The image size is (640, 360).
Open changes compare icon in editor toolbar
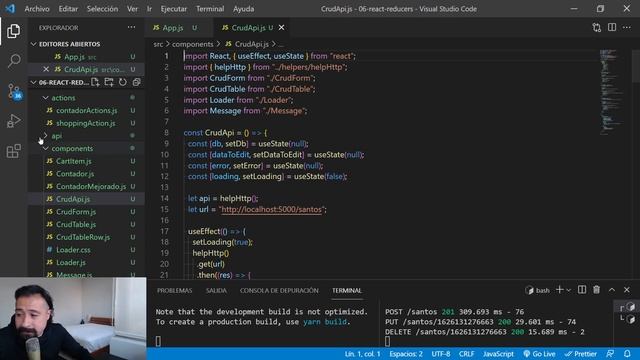(597, 27)
